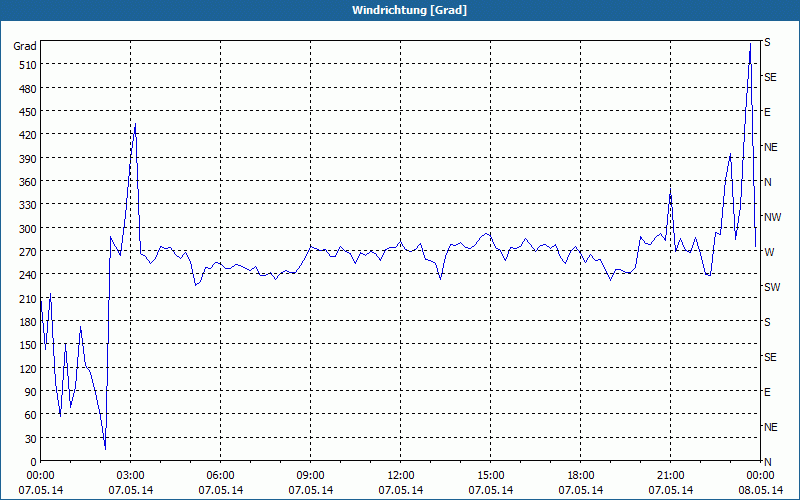Select the "Grad" unit label on left axis

pyautogui.click(x=25, y=46)
